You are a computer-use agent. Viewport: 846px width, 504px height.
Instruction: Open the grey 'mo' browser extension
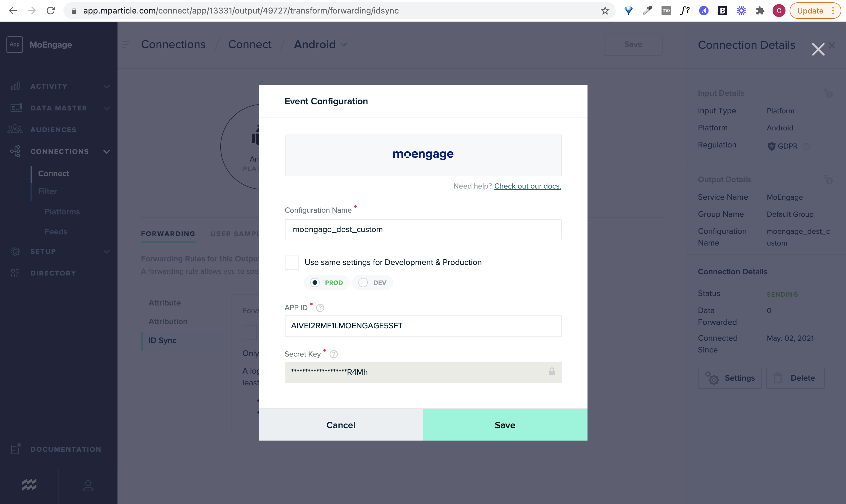666,11
